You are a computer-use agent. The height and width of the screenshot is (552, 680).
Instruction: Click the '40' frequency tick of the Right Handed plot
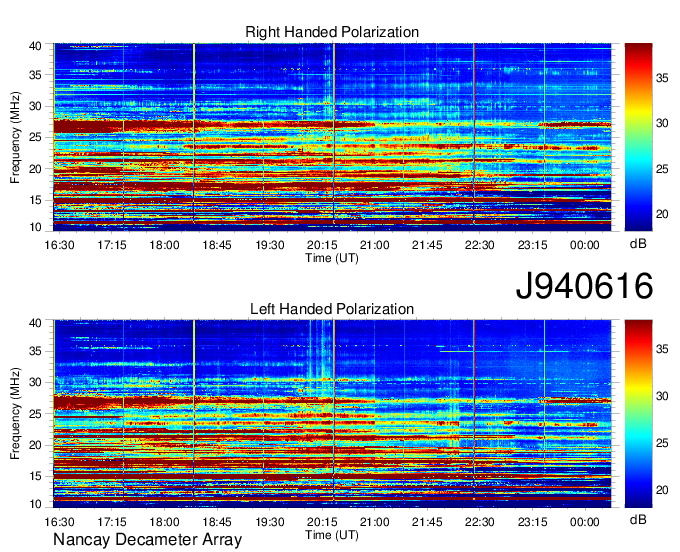tap(35, 46)
